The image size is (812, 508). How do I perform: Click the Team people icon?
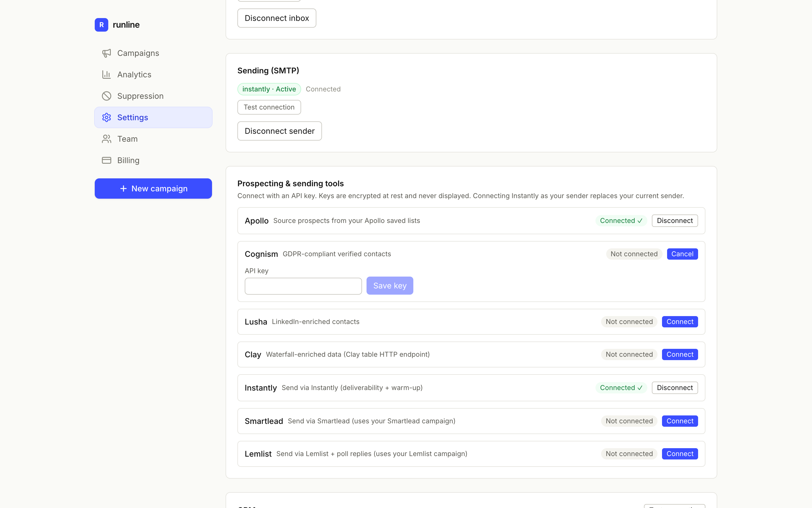pos(106,139)
